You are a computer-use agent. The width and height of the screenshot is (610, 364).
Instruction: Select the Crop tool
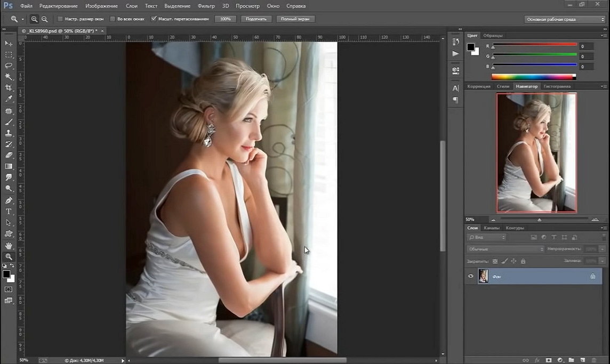point(9,88)
